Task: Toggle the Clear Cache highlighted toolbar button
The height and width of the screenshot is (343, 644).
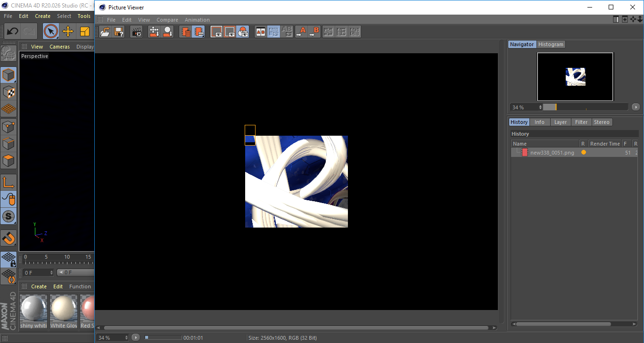Action: (198, 32)
